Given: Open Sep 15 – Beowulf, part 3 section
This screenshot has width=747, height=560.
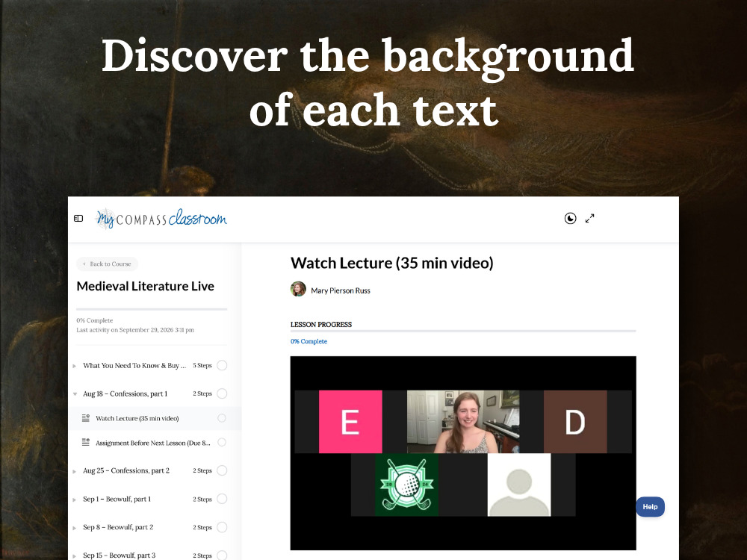Looking at the screenshot, I should click(119, 556).
